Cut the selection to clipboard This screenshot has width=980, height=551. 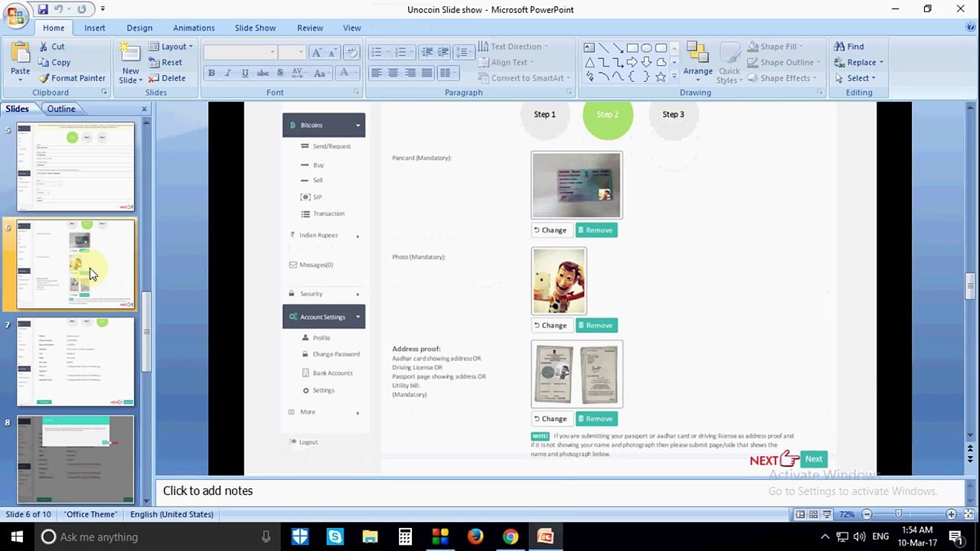click(x=51, y=47)
